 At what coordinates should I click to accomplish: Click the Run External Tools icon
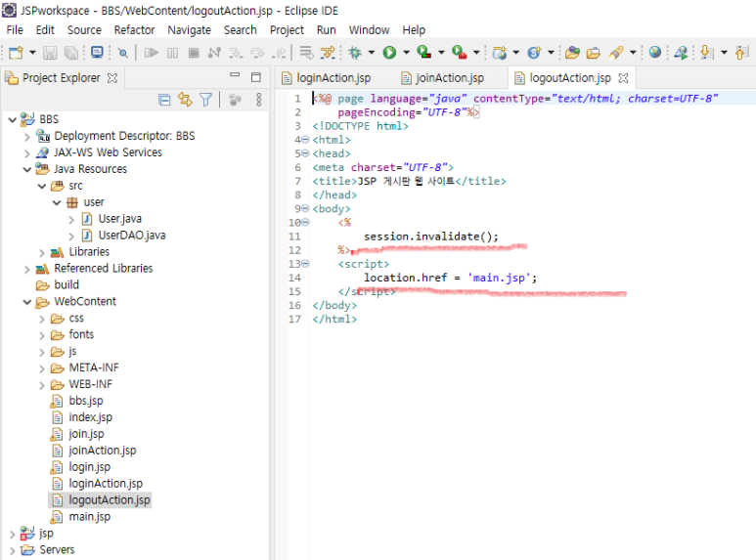click(459, 52)
